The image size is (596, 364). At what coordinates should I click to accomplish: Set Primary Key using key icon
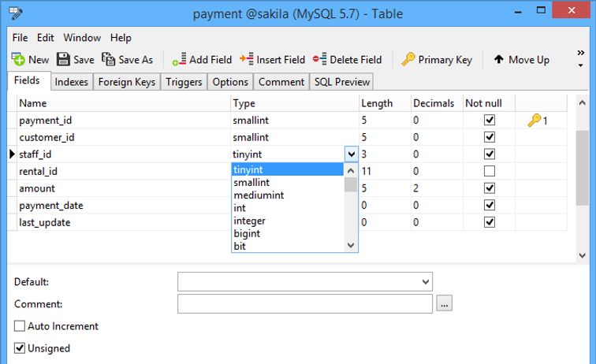(408, 59)
